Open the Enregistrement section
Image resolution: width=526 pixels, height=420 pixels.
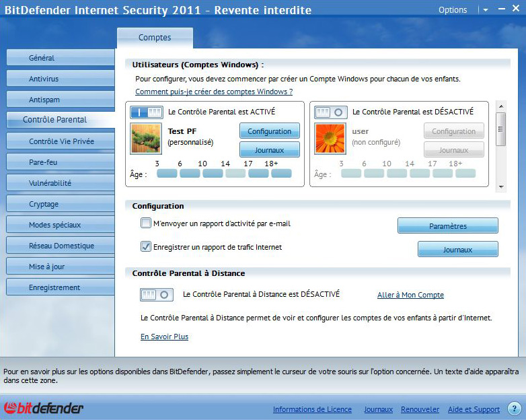(61, 287)
